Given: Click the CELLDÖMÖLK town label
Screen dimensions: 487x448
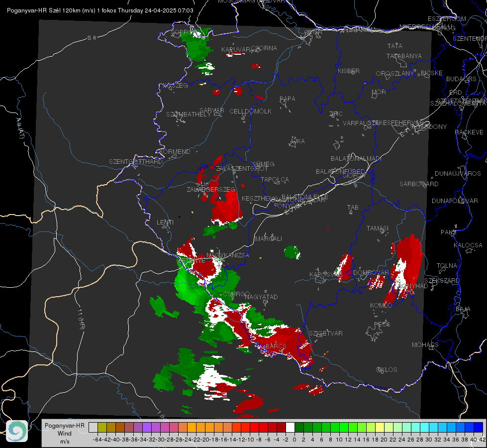Looking at the screenshot, I should (x=250, y=112).
